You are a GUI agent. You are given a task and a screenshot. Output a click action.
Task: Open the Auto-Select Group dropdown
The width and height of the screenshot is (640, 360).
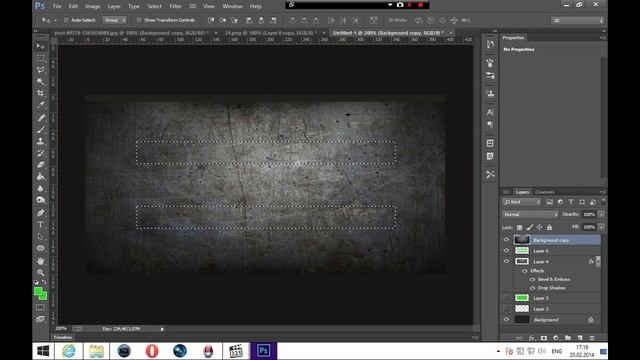(x=115, y=20)
